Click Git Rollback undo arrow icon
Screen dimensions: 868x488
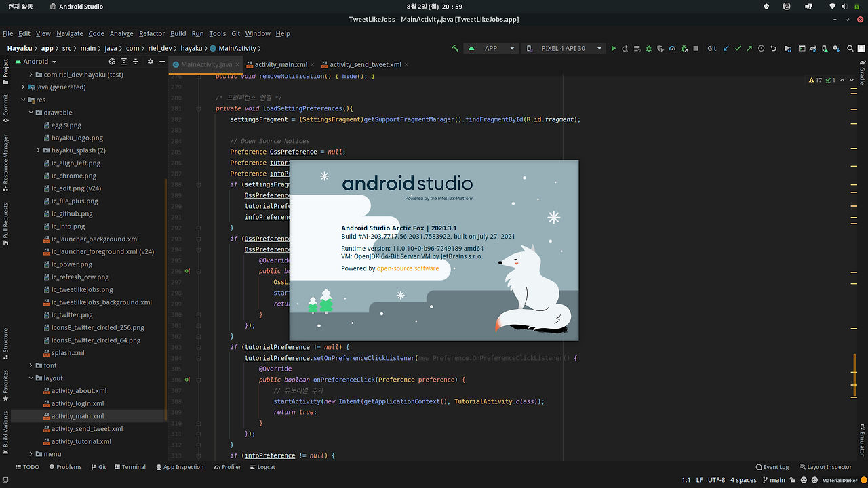(x=773, y=48)
